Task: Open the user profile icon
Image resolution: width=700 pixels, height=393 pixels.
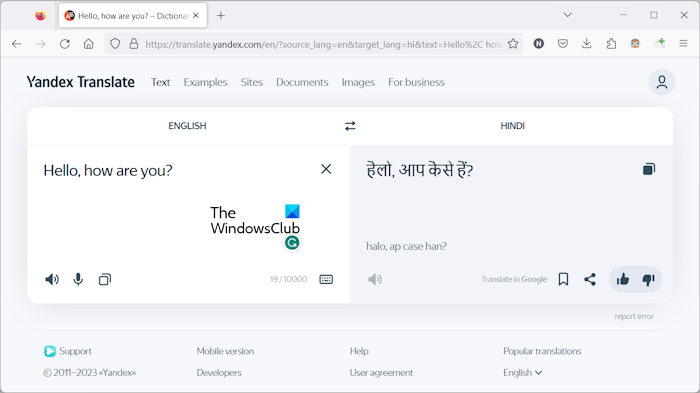Action: 662,82
